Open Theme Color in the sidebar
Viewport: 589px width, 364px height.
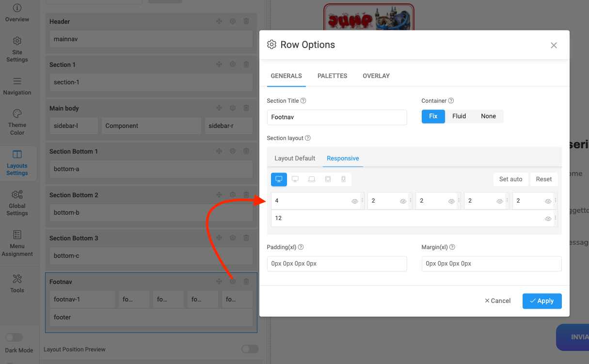17,122
